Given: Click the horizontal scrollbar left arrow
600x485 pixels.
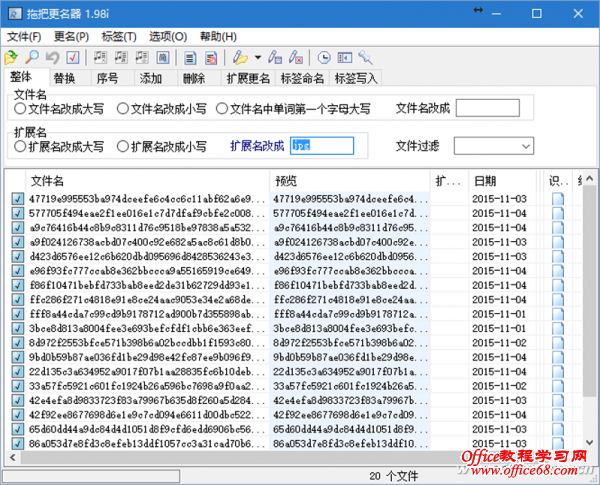Looking at the screenshot, I should 13,457.
